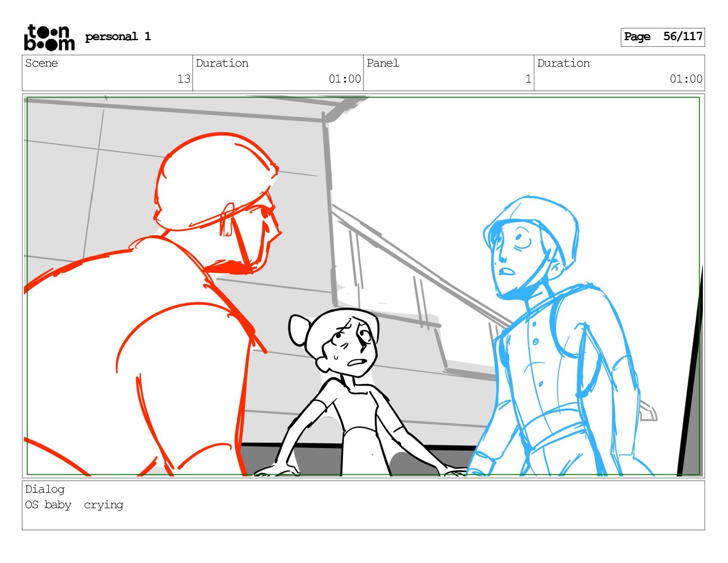Click the 'OS baby crying' dialog text

click(74, 505)
